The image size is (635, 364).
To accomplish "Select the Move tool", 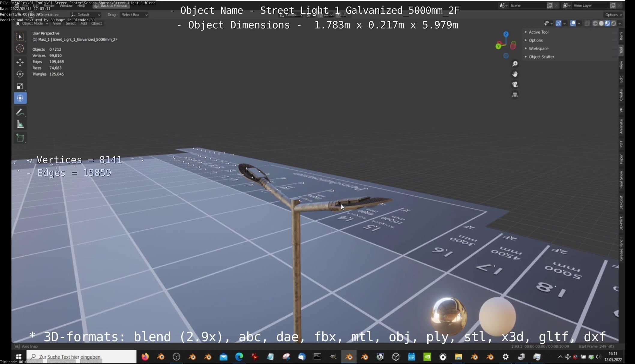I will (20, 62).
